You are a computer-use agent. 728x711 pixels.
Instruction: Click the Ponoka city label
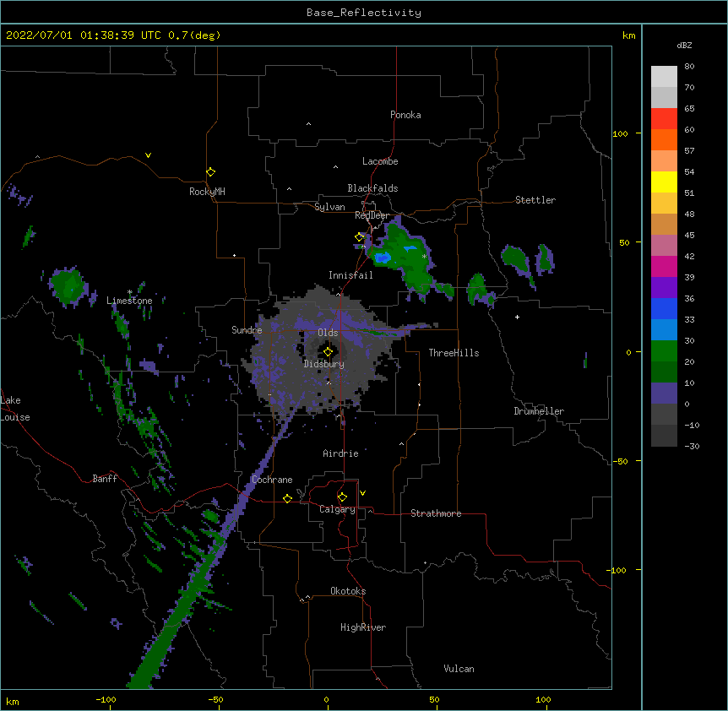tap(405, 115)
